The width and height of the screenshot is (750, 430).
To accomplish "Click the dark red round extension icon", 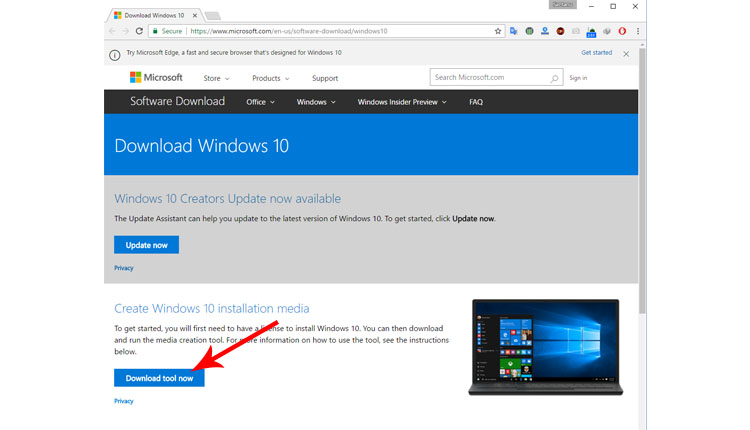I will tap(560, 31).
